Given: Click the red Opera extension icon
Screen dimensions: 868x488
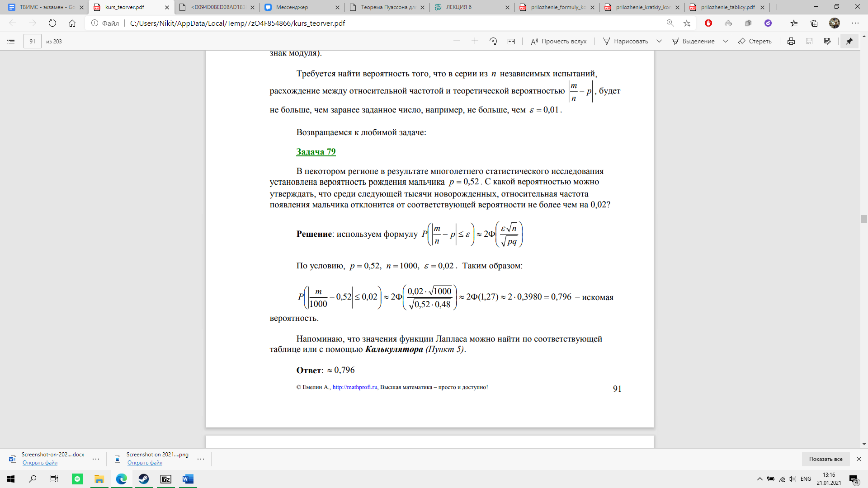Looking at the screenshot, I should click(x=708, y=23).
